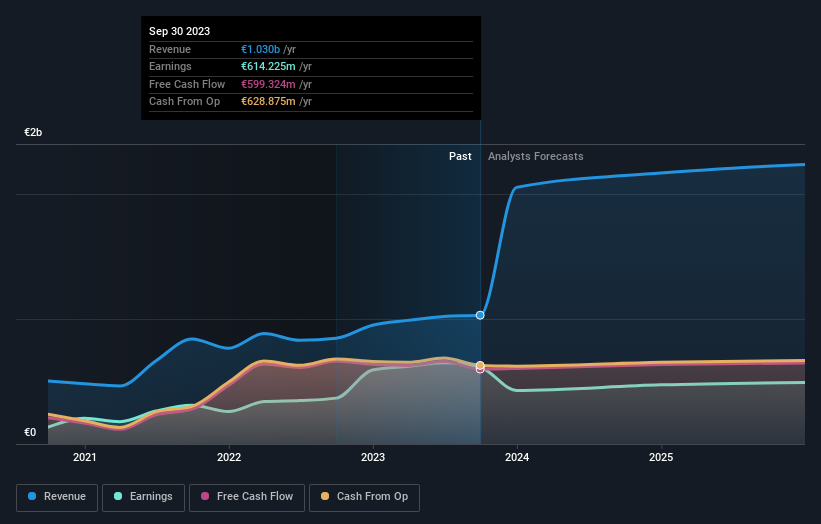Click the Past label on chart
This screenshot has height=524, width=821.
[460, 156]
